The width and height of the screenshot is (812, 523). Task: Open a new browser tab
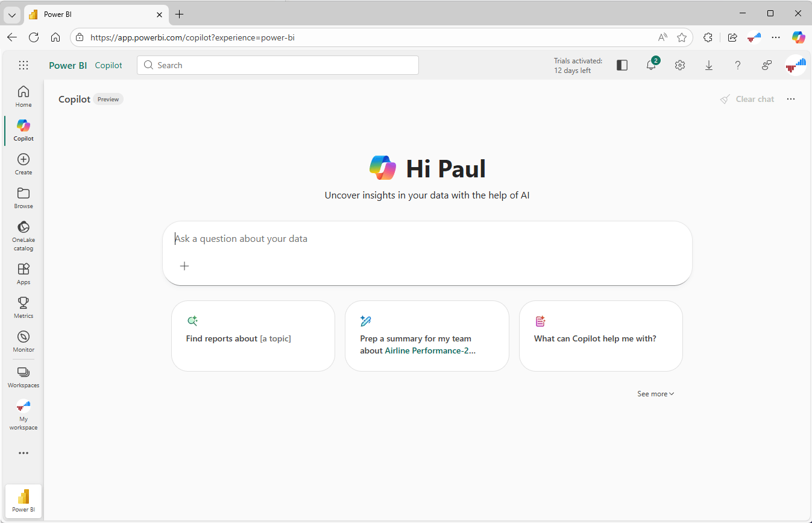(x=179, y=14)
